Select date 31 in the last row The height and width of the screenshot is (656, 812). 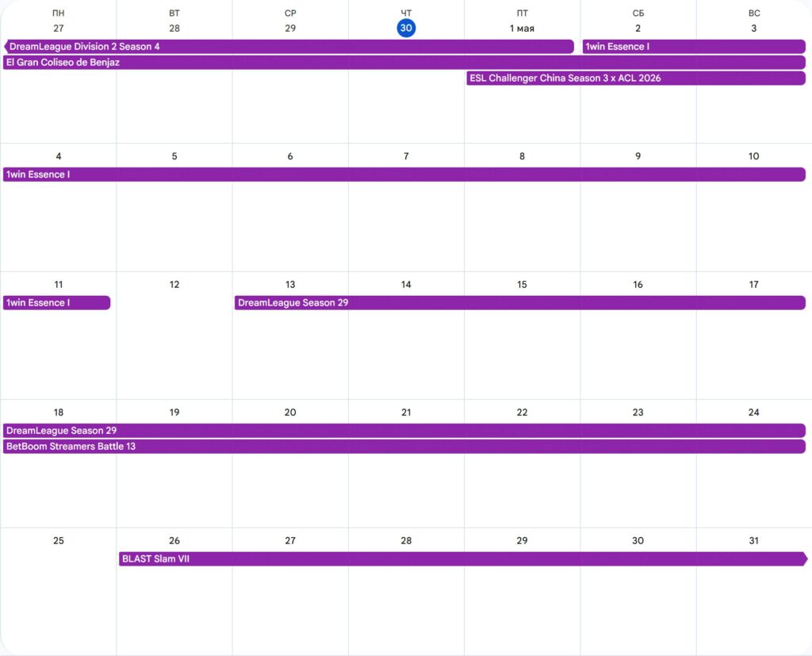753,541
